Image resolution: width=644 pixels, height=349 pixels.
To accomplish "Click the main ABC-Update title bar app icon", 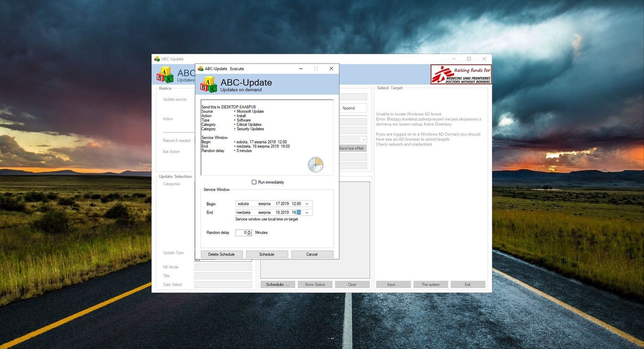I will point(157,59).
